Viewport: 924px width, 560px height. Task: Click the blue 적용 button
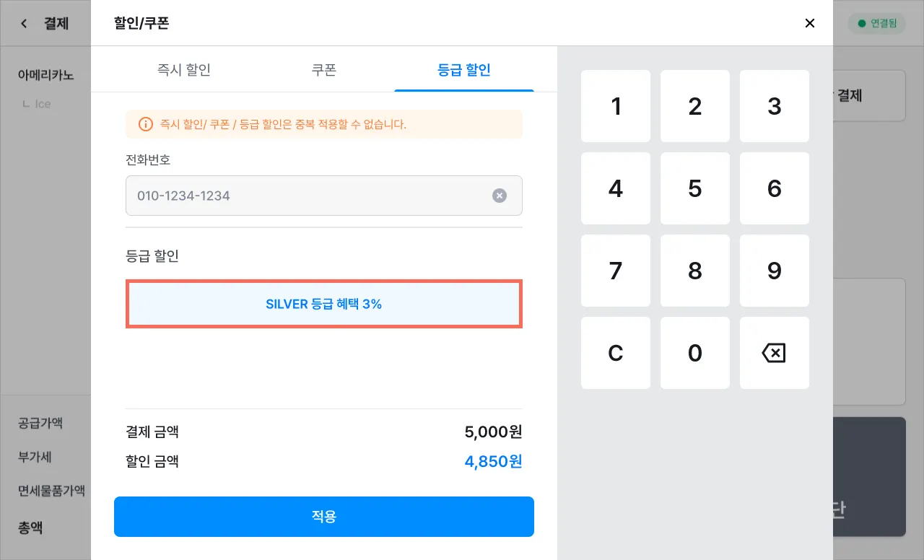pyautogui.click(x=324, y=517)
